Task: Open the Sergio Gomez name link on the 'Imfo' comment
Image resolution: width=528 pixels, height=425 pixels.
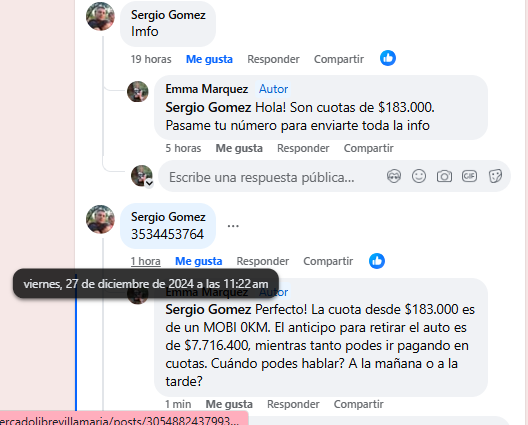Action: coord(168,15)
